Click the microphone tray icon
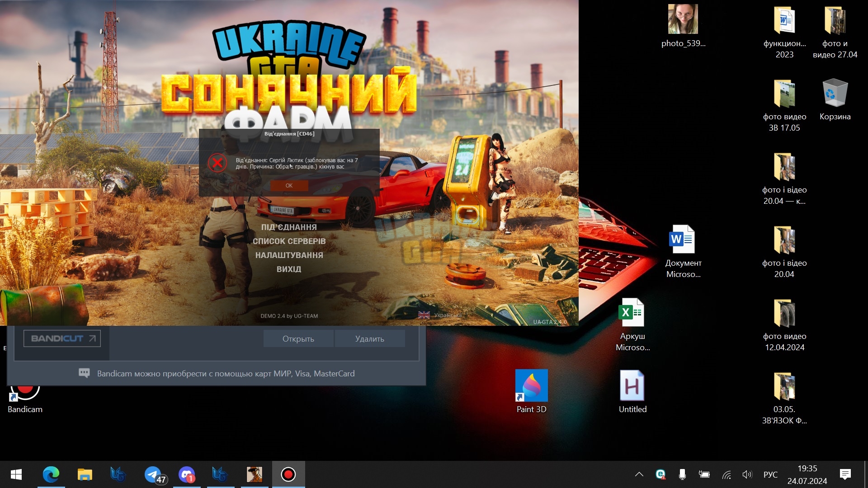Viewport: 868px width, 488px height. tap(682, 474)
